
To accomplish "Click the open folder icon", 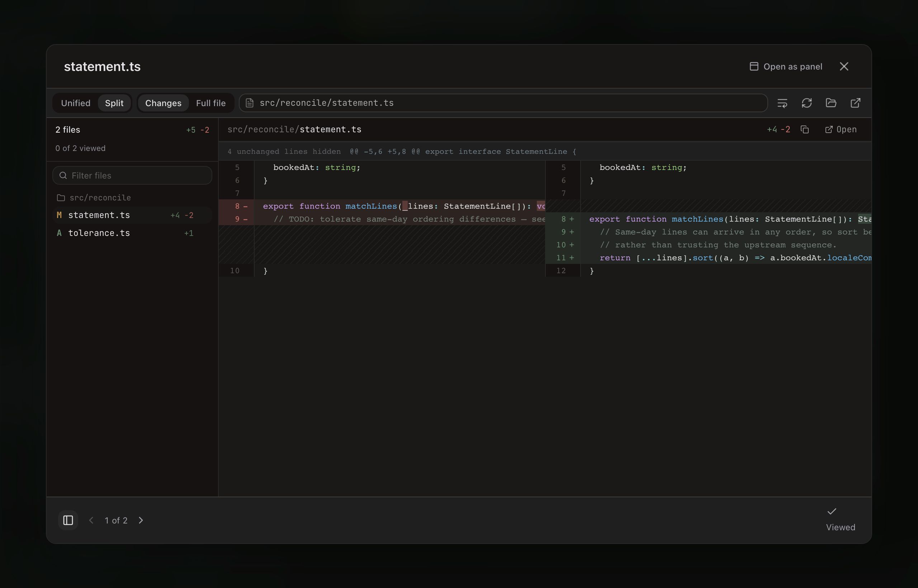I will click(x=831, y=103).
